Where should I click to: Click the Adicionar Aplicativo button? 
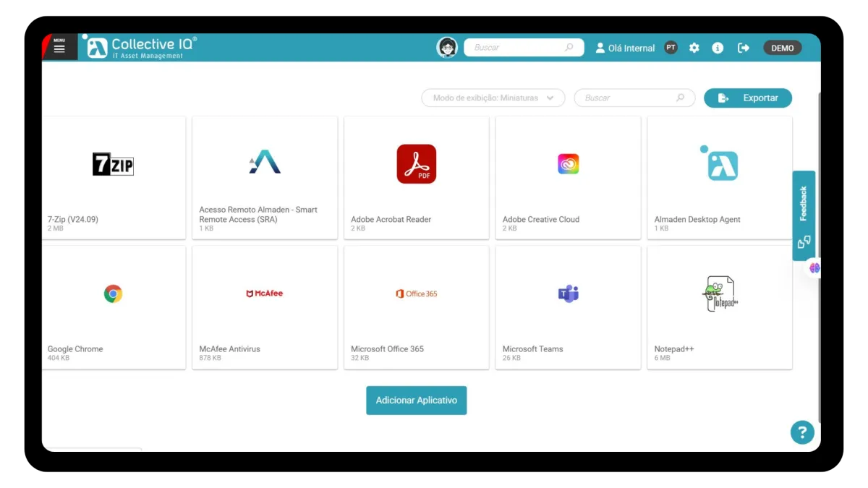pos(417,400)
